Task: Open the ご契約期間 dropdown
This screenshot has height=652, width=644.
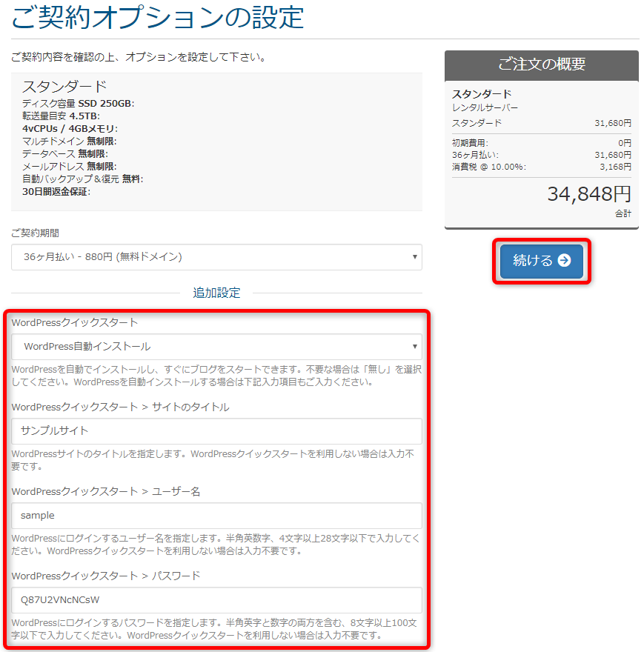Action: tap(216, 257)
